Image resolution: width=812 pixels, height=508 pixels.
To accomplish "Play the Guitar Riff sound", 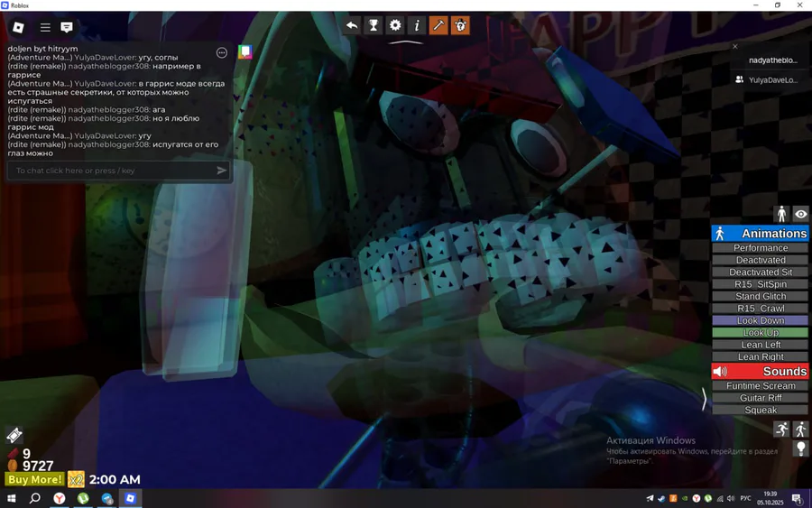I will click(x=761, y=398).
